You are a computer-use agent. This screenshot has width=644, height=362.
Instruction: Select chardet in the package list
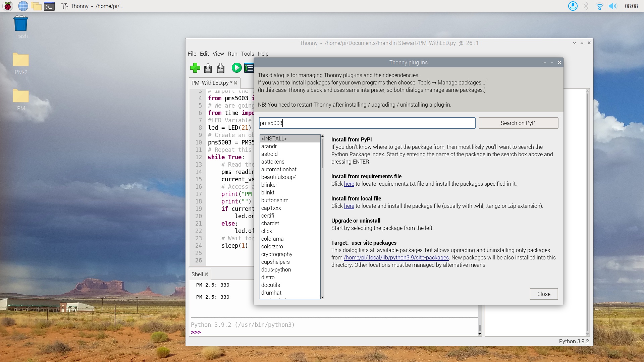coord(290,223)
